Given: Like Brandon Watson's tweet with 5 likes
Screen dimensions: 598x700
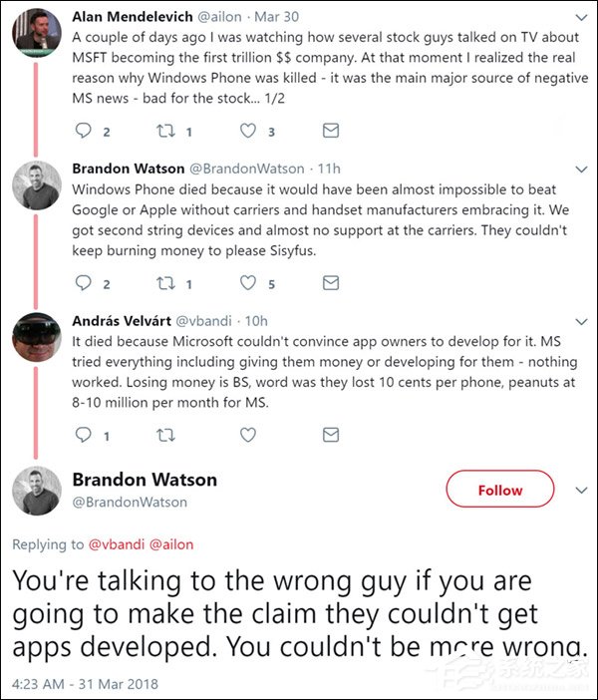Looking at the screenshot, I should tap(248, 283).
